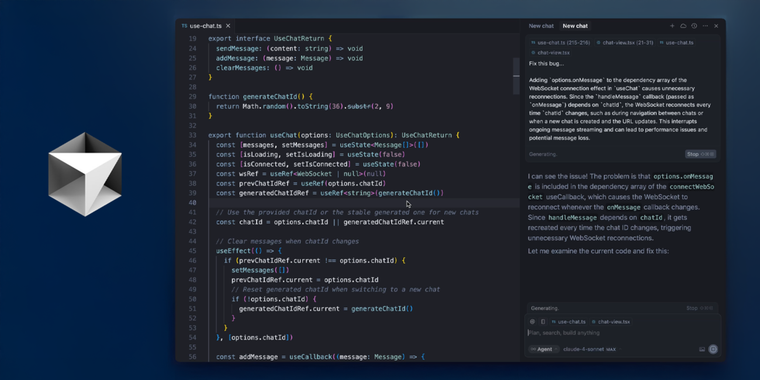760x380 pixels.
Task: Click the "handleMessage" inline code in the reply
Action: [572, 218]
